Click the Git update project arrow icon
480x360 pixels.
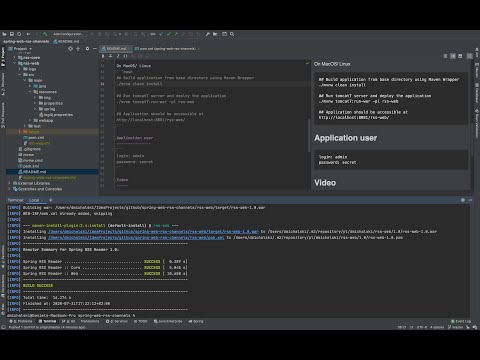pyautogui.click(x=161, y=34)
